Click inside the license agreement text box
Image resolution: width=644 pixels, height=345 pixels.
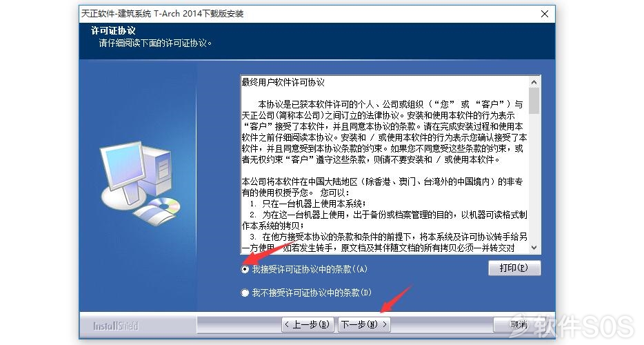[x=385, y=164]
